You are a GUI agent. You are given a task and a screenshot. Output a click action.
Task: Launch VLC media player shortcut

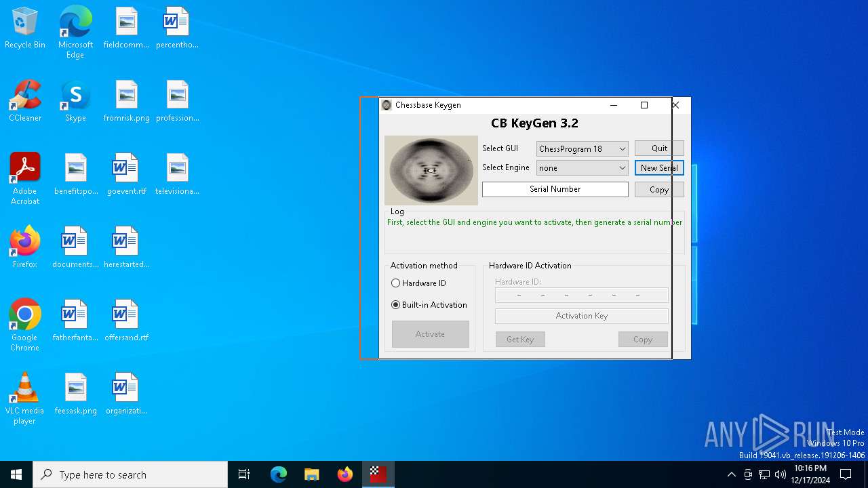25,399
